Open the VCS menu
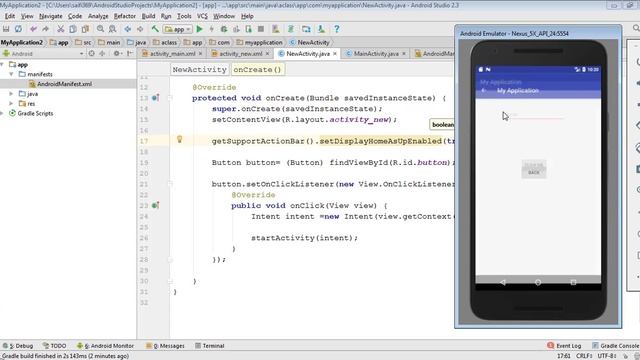This screenshot has height=360, width=640. [x=202, y=16]
